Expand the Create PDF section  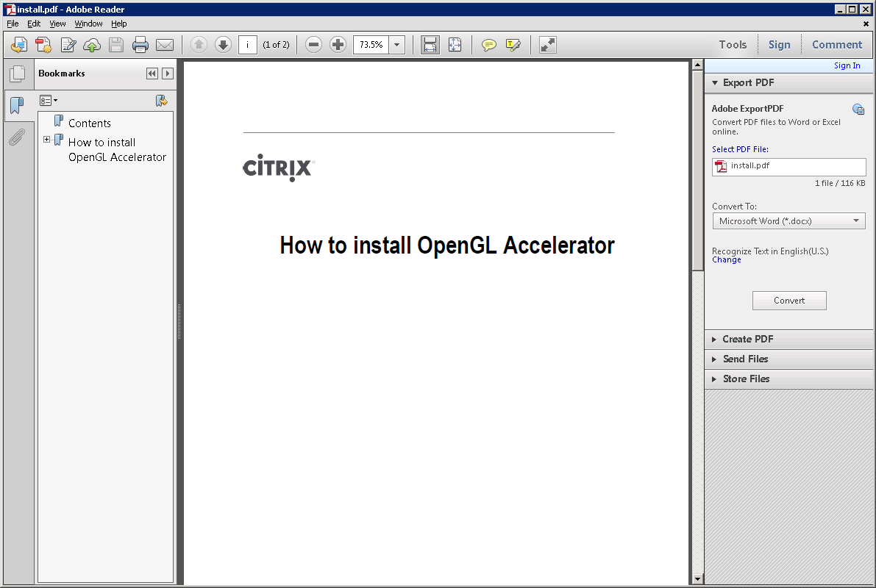(747, 339)
